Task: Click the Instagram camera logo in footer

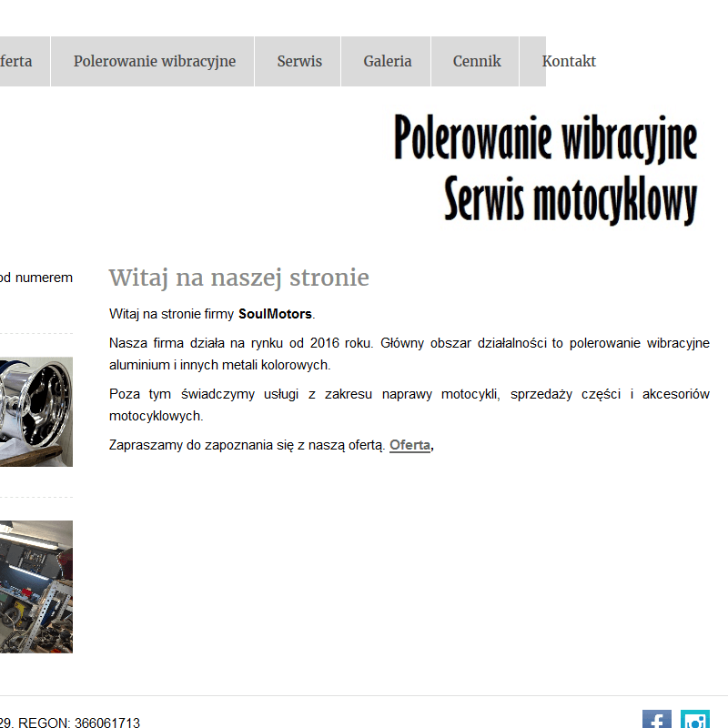Action: (x=695, y=719)
